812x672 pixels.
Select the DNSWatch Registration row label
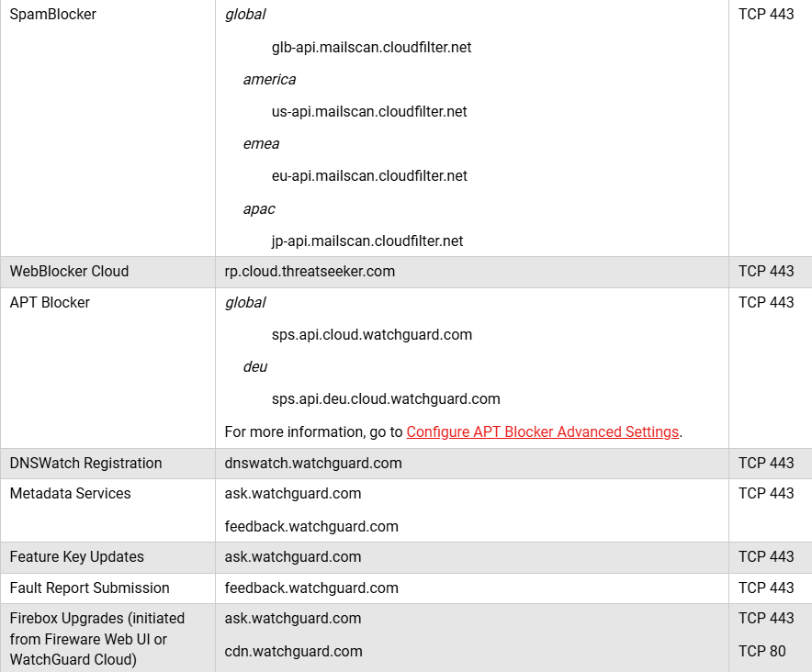pos(85,463)
